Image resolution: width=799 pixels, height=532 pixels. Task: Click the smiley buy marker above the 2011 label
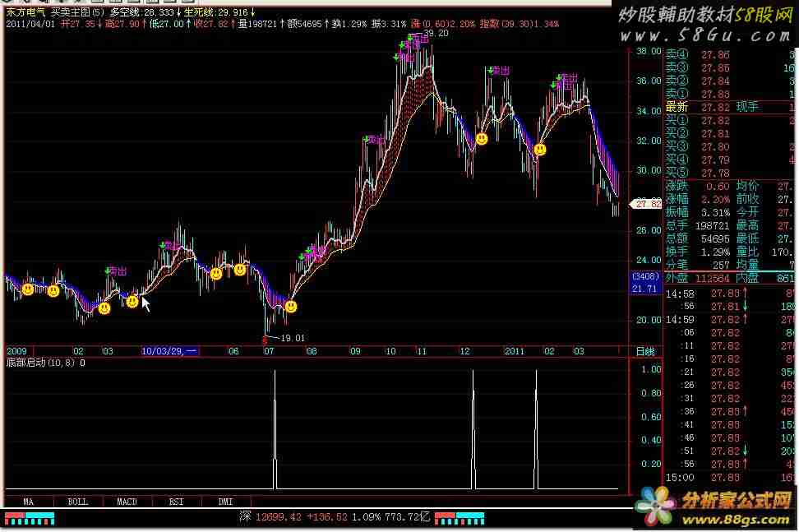coord(539,150)
